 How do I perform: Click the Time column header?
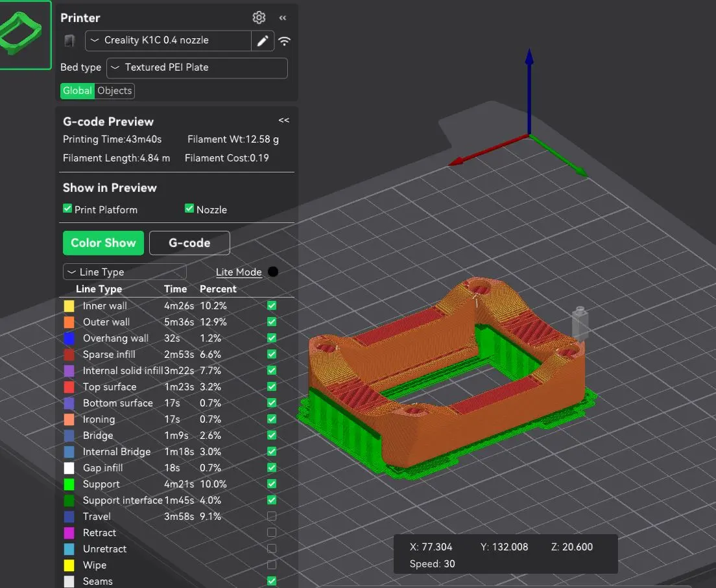pos(175,289)
